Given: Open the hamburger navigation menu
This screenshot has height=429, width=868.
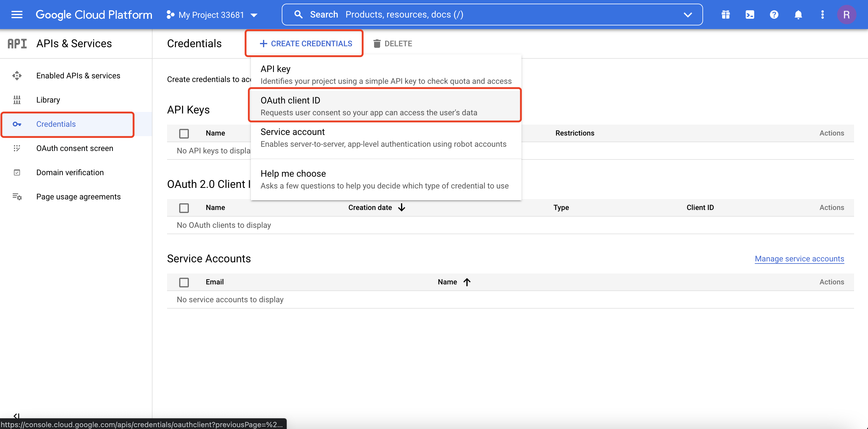Looking at the screenshot, I should pos(17,15).
